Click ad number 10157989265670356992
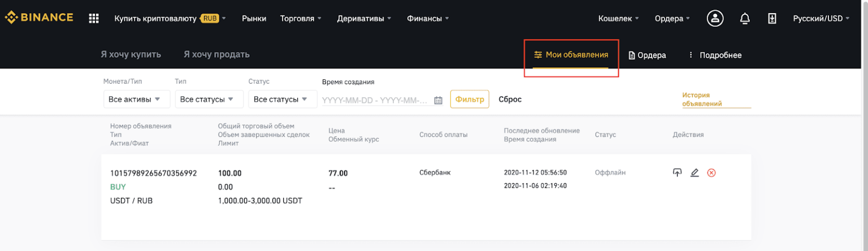868x251 pixels. 153,173
